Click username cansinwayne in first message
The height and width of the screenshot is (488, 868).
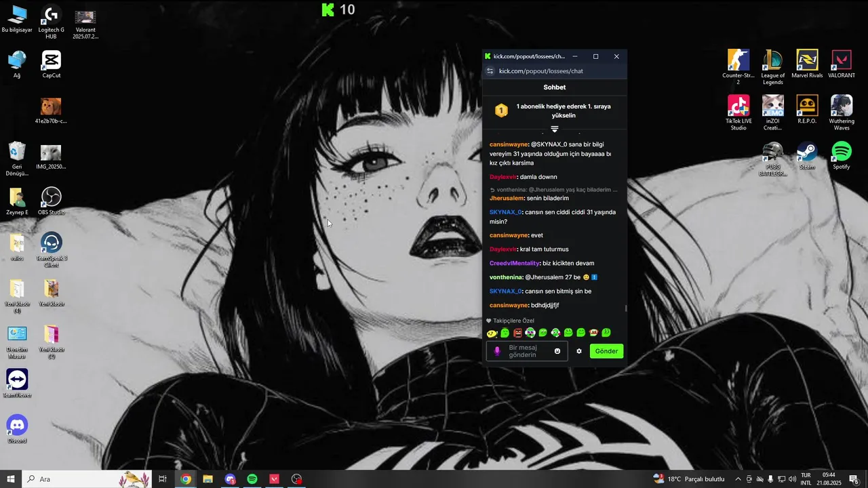coord(509,144)
